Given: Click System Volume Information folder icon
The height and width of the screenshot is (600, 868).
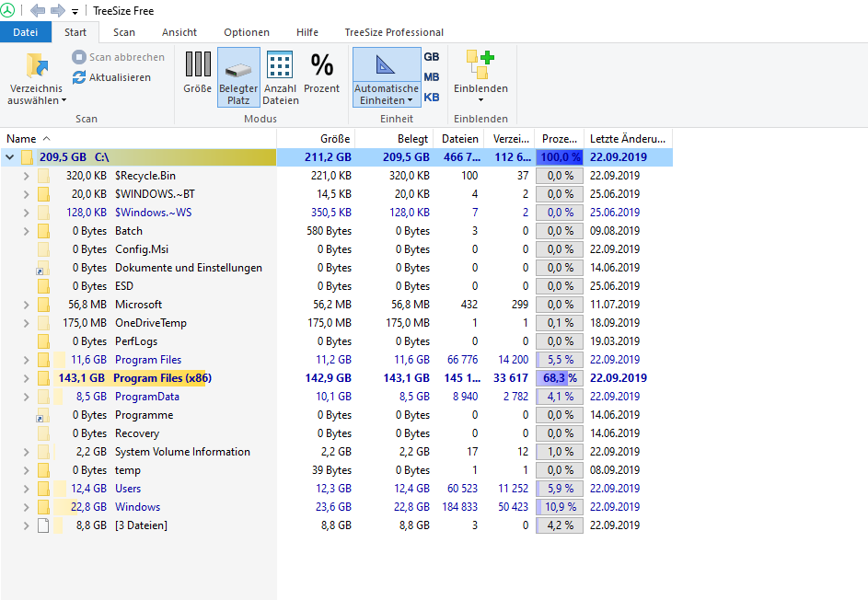Looking at the screenshot, I should (x=44, y=452).
